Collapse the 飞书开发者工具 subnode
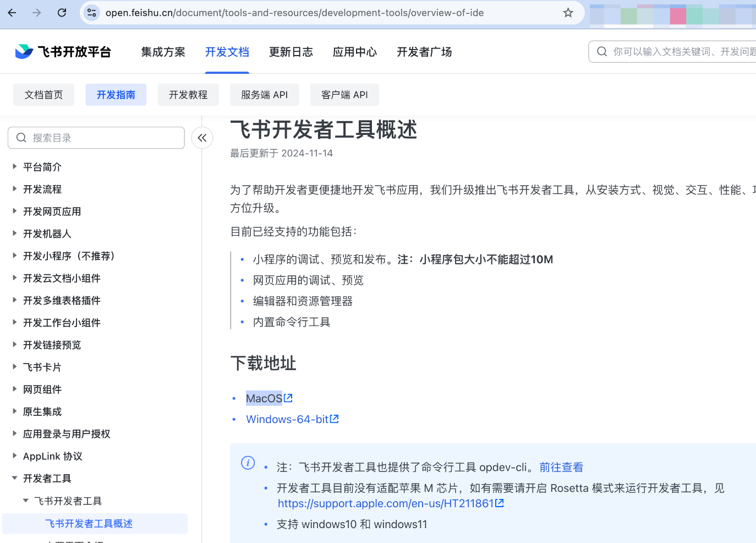 click(26, 501)
